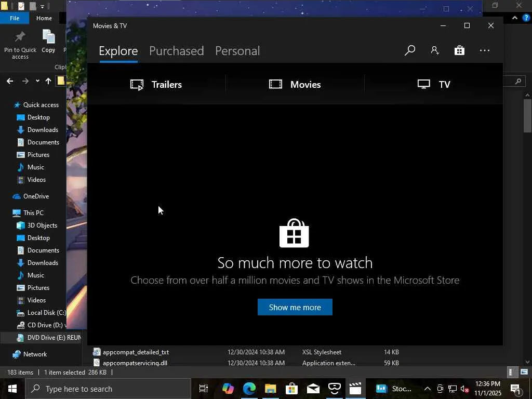Select OneDrive in navigation pane
This screenshot has height=399, width=532.
point(36,196)
